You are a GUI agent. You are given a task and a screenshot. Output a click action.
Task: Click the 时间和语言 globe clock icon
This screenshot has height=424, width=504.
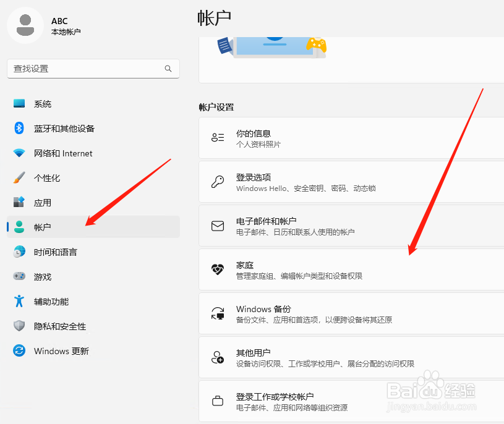point(19,252)
